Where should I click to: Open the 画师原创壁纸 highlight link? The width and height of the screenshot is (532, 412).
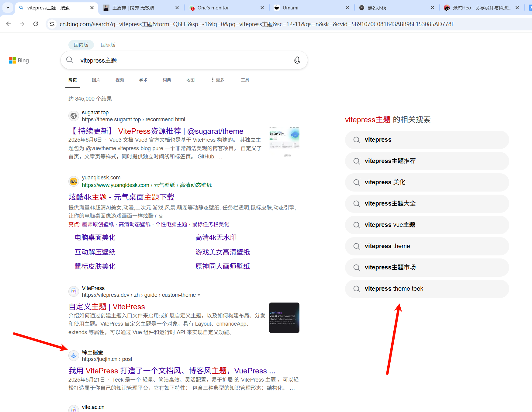pos(98,224)
